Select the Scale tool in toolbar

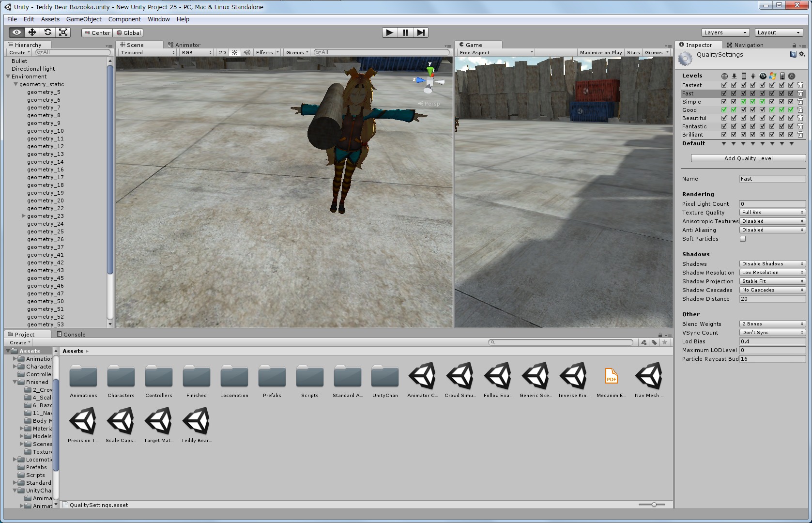[63, 32]
